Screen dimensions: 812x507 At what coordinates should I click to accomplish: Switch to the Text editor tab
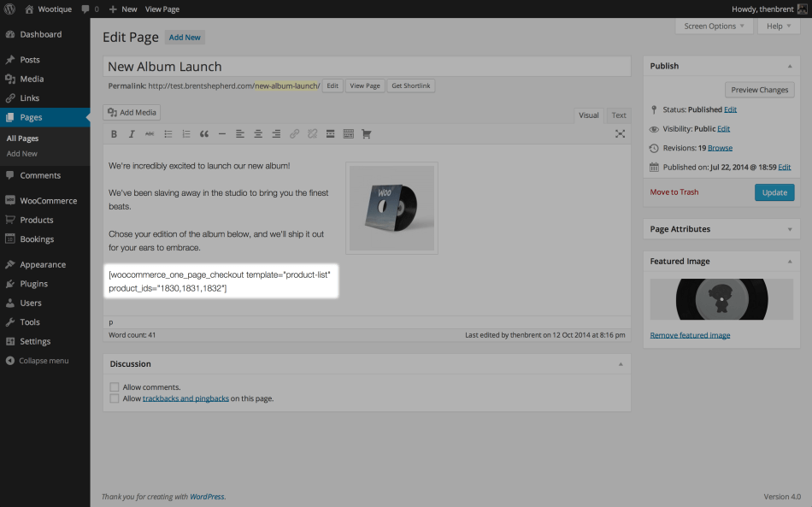click(x=619, y=115)
